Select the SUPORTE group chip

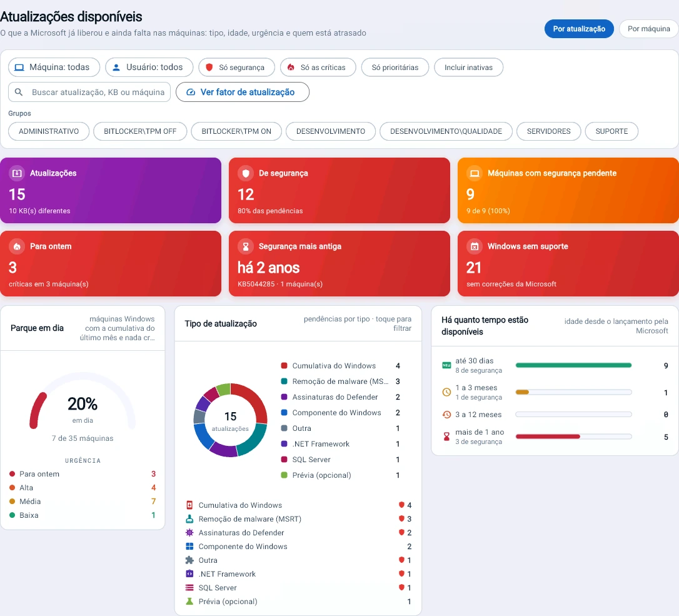coord(611,131)
